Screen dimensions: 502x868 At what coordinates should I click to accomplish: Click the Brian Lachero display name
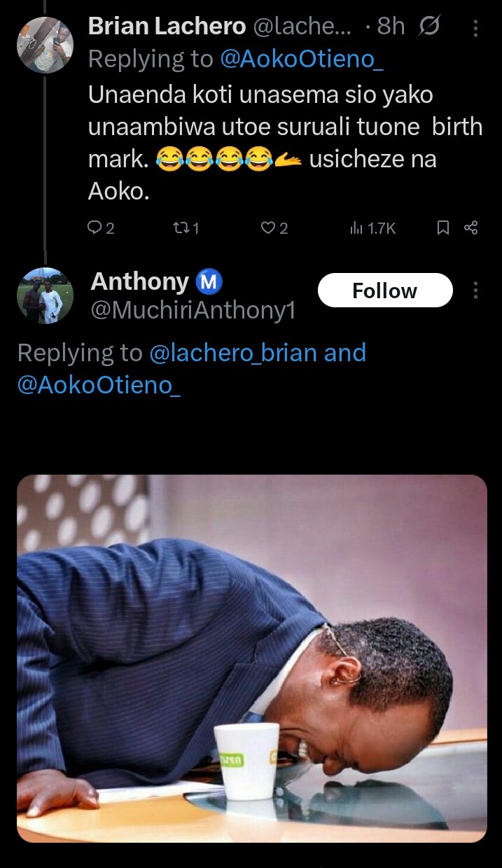pyautogui.click(x=167, y=27)
